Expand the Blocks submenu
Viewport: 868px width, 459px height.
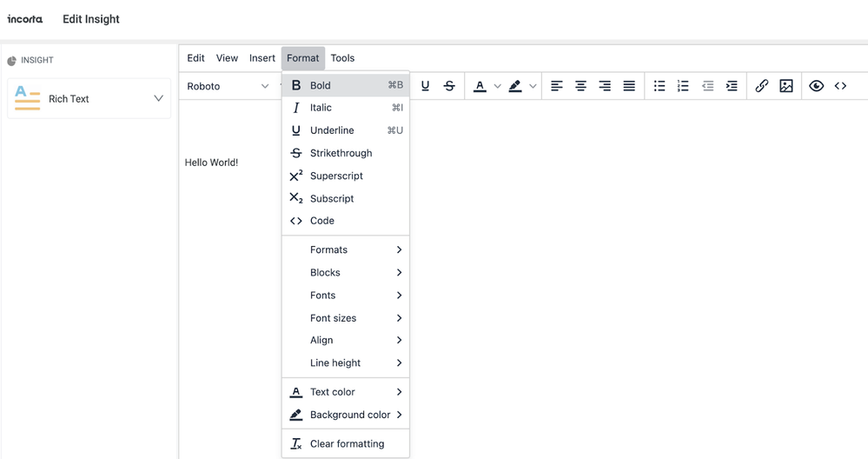(346, 272)
